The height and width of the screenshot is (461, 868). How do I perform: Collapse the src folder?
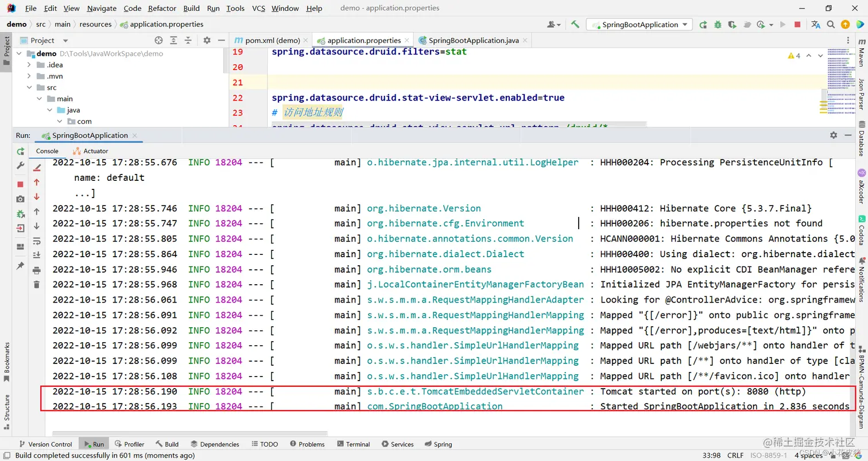[x=29, y=87]
